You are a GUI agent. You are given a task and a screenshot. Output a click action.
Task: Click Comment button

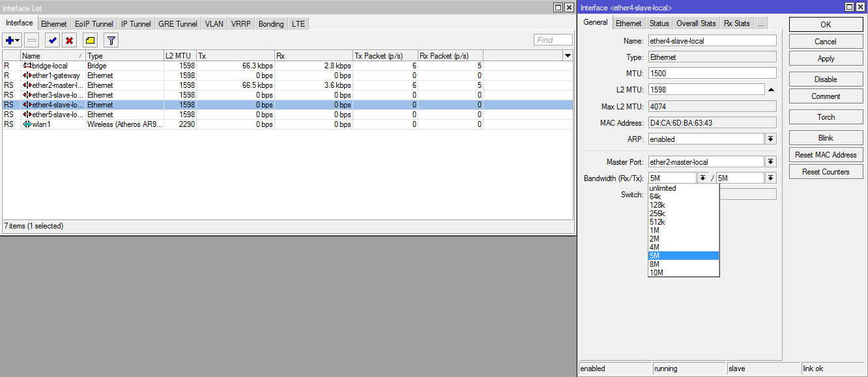[826, 96]
